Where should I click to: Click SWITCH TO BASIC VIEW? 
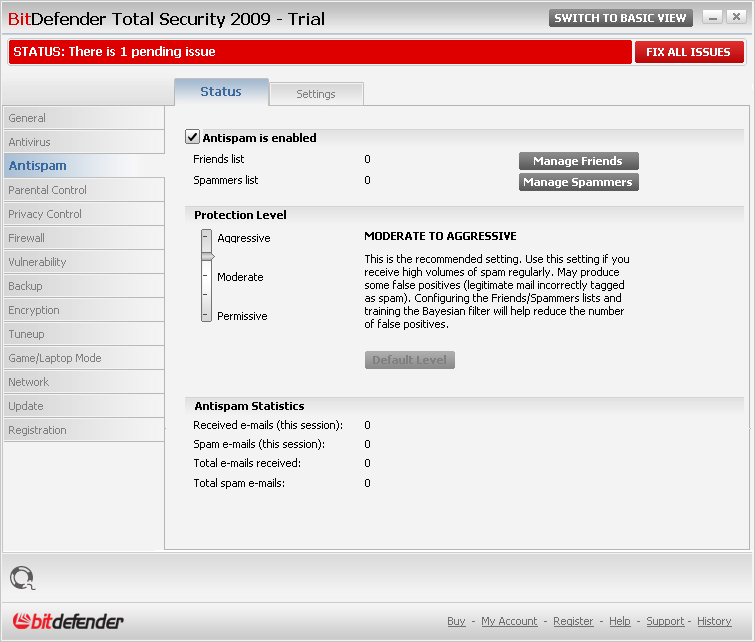coord(620,18)
